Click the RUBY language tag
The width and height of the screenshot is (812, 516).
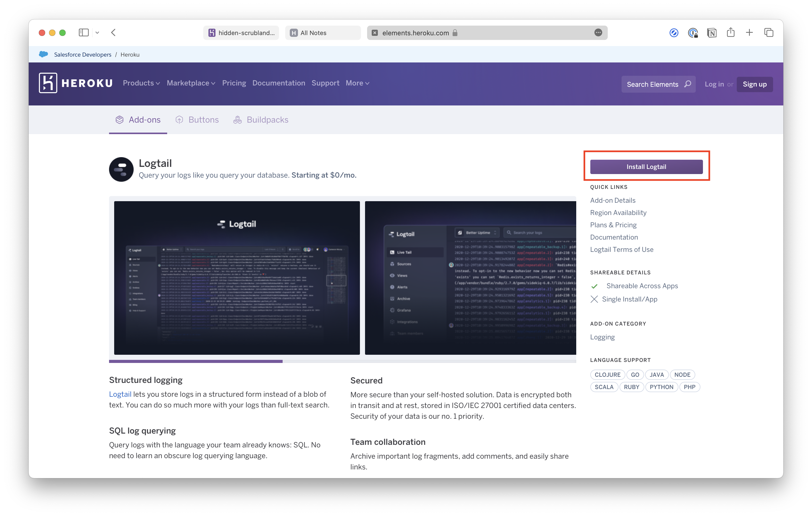click(x=631, y=387)
